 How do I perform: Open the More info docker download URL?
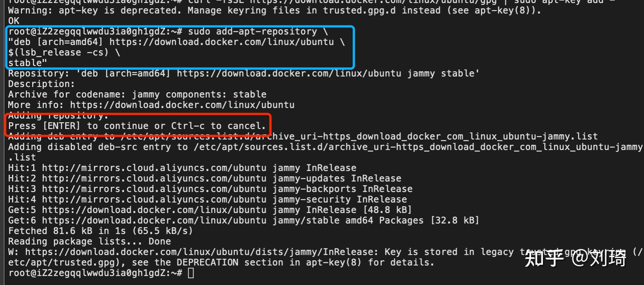tap(182, 105)
